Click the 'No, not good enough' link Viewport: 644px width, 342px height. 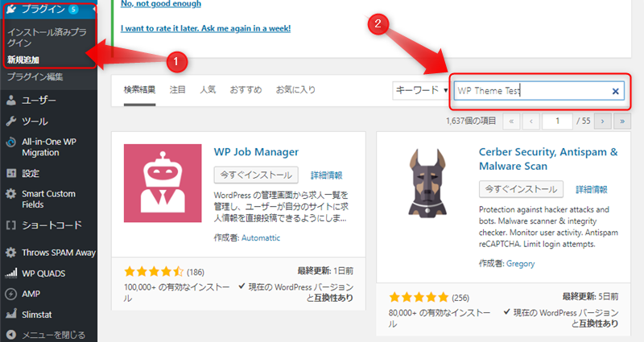161,4
